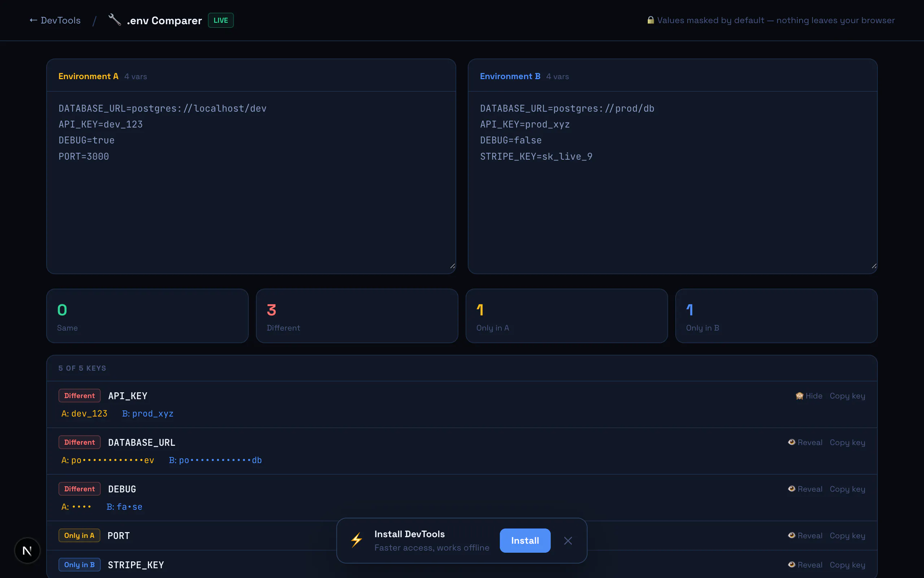This screenshot has width=924, height=578.
Task: Click the Different badge on DATABASE_URL
Action: pos(79,442)
